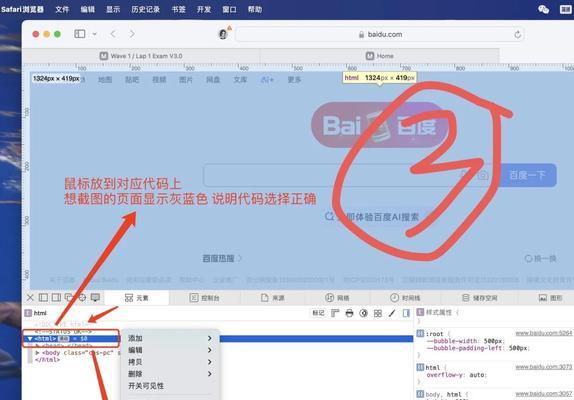Click the 百度一下 search button
This screenshot has height=400, width=574.
click(x=528, y=175)
